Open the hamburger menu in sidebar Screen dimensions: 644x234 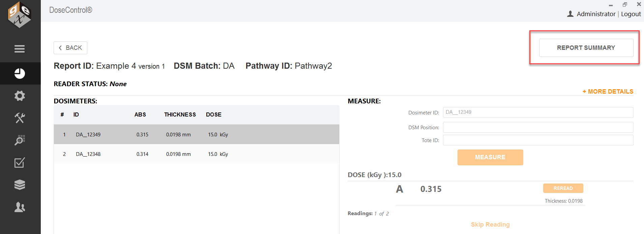20,49
